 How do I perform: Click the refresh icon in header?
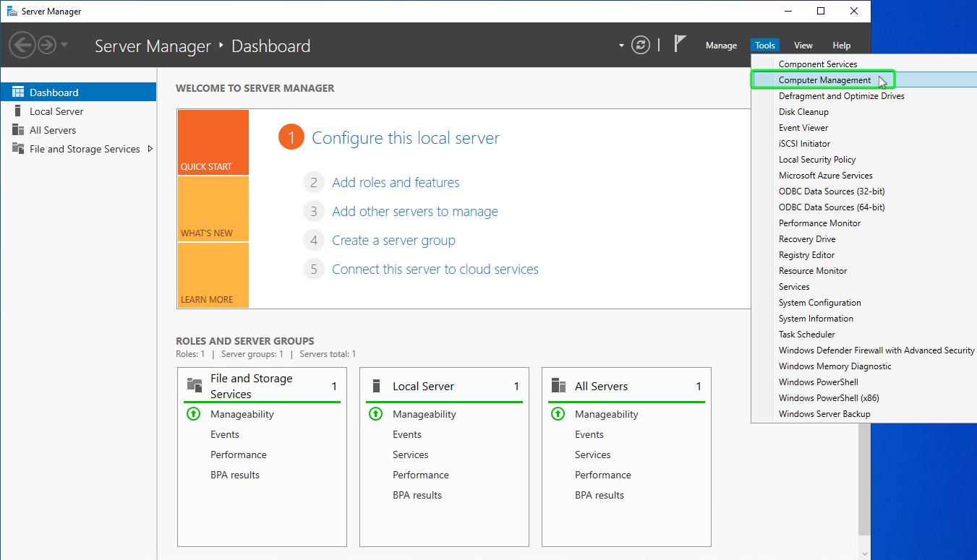click(x=641, y=45)
